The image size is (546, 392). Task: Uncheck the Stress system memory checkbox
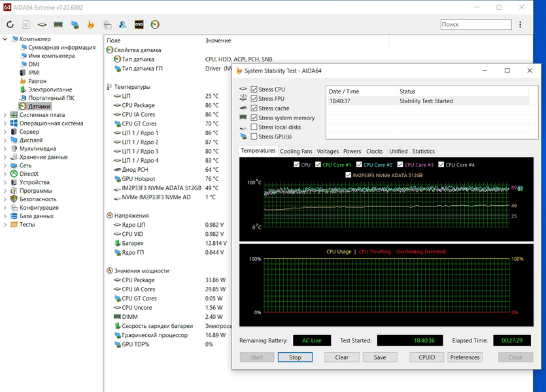point(254,118)
